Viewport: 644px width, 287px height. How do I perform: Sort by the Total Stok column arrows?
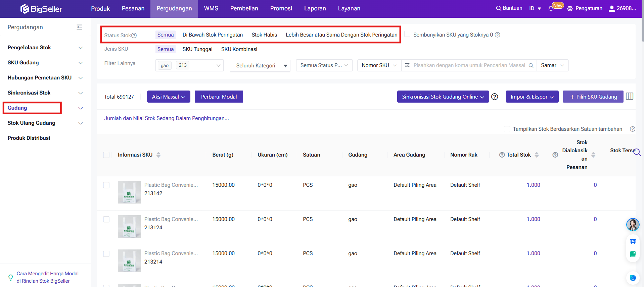click(537, 155)
